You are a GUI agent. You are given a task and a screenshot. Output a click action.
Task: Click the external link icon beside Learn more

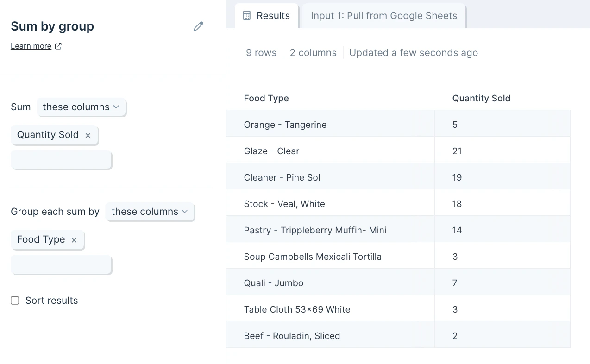pos(58,46)
